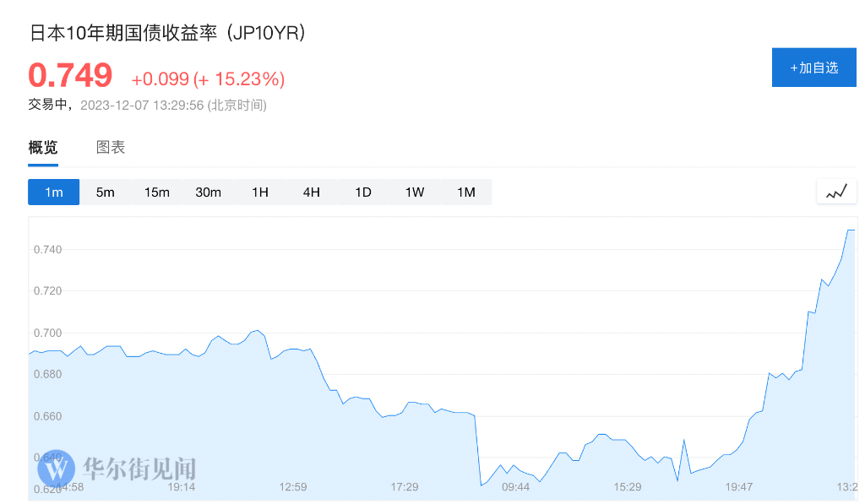This screenshot has height=504, width=865.
Task: Click the 0.749 current yield value
Action: (x=70, y=75)
